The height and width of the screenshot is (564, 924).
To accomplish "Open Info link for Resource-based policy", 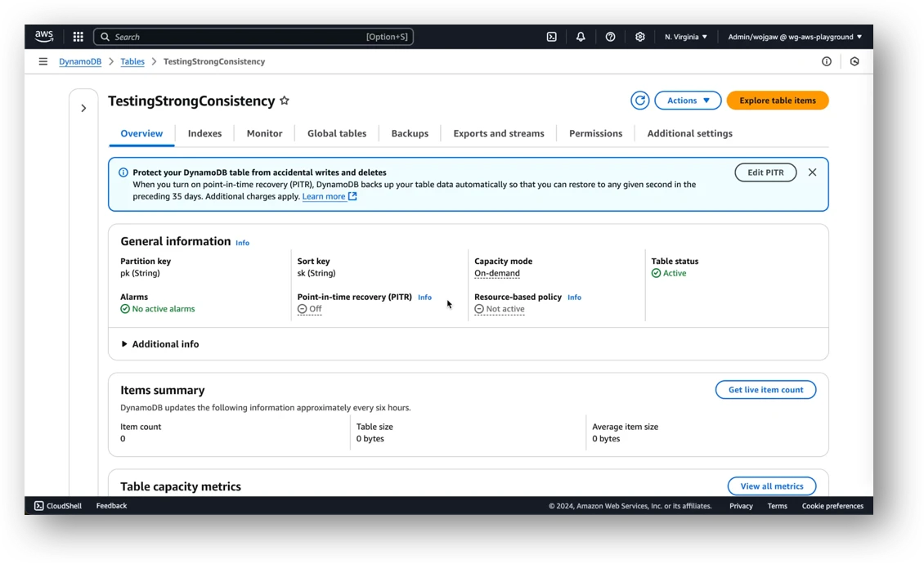I will click(x=575, y=297).
